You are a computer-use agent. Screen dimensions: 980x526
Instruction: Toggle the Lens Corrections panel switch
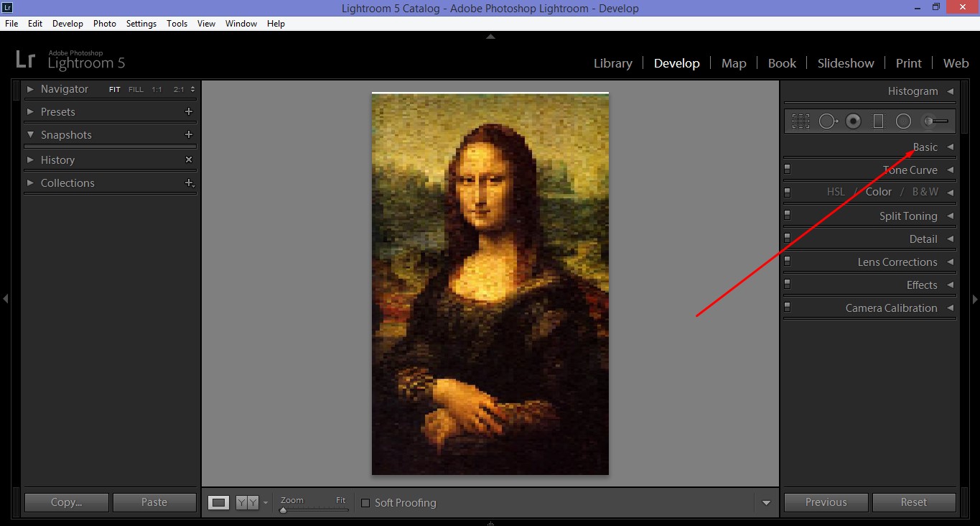(788, 262)
